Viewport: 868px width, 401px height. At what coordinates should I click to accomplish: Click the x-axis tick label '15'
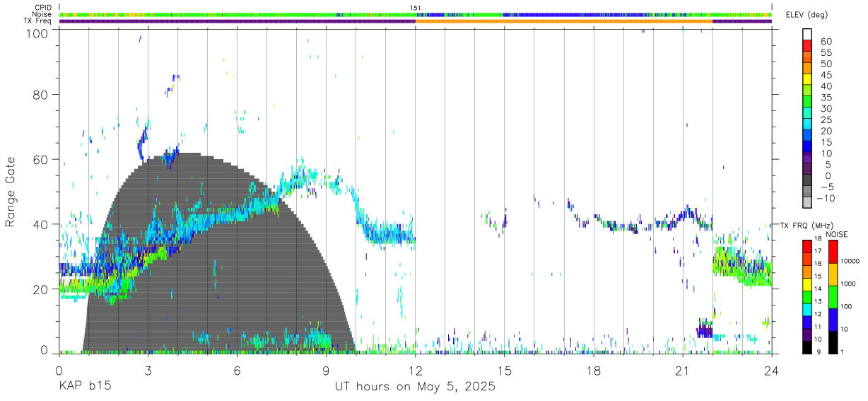504,371
